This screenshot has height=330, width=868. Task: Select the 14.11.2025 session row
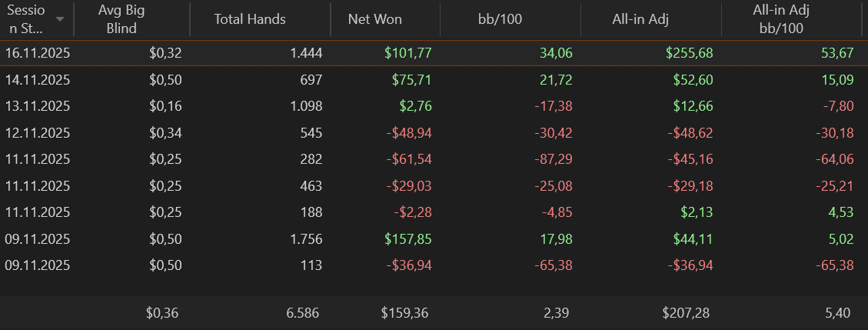tap(434, 80)
